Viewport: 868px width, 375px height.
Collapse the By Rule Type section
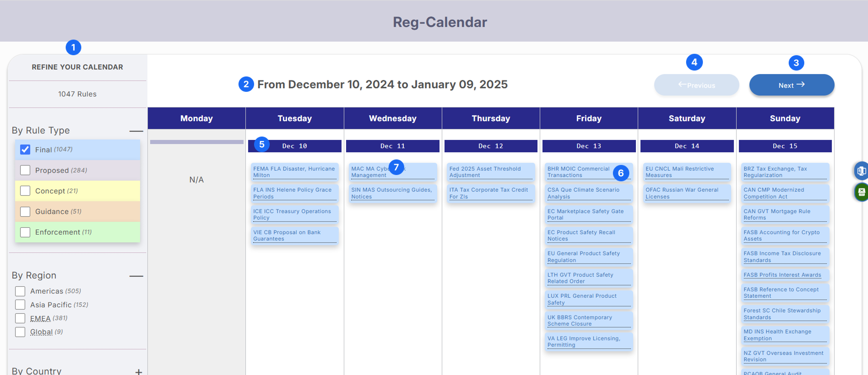coord(136,131)
